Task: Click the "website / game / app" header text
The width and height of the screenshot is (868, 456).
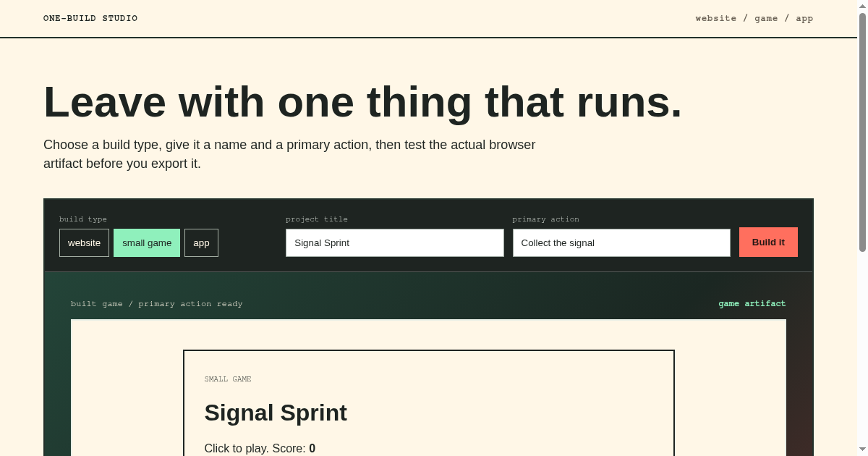Action: tap(754, 18)
